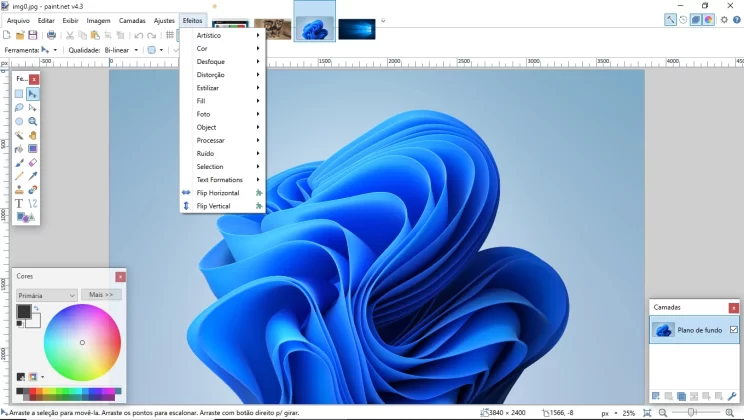
Task: Choose Flip Horizontal effect
Action: pos(223,193)
